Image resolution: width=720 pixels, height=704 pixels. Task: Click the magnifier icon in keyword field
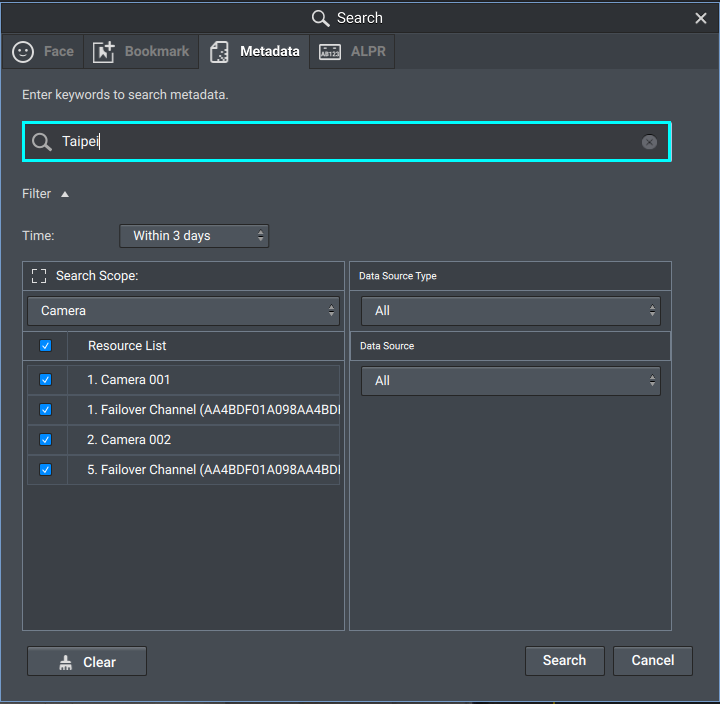pyautogui.click(x=41, y=142)
